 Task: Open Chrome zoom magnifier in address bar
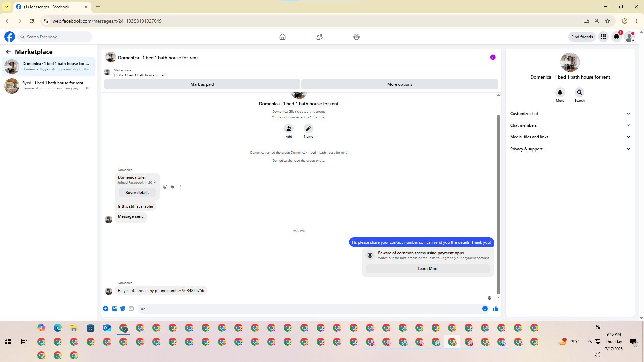(x=597, y=21)
